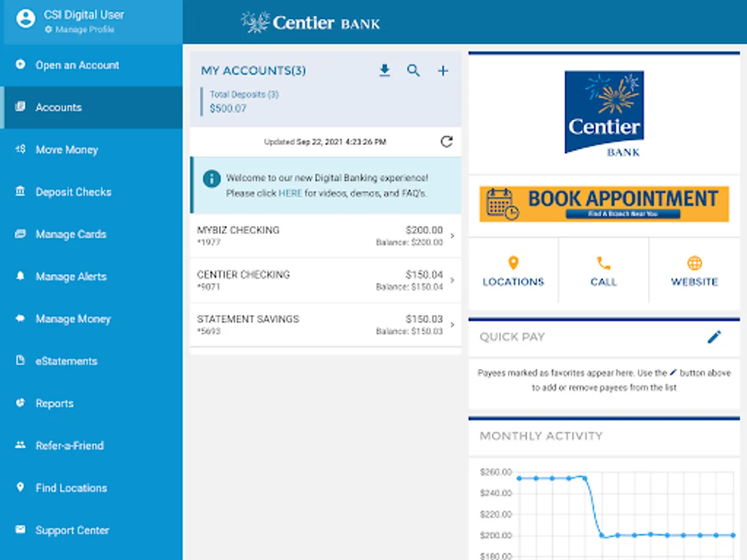Select the STATEMENT SAVINGS account name
This screenshot has width=747, height=560.
click(x=248, y=319)
